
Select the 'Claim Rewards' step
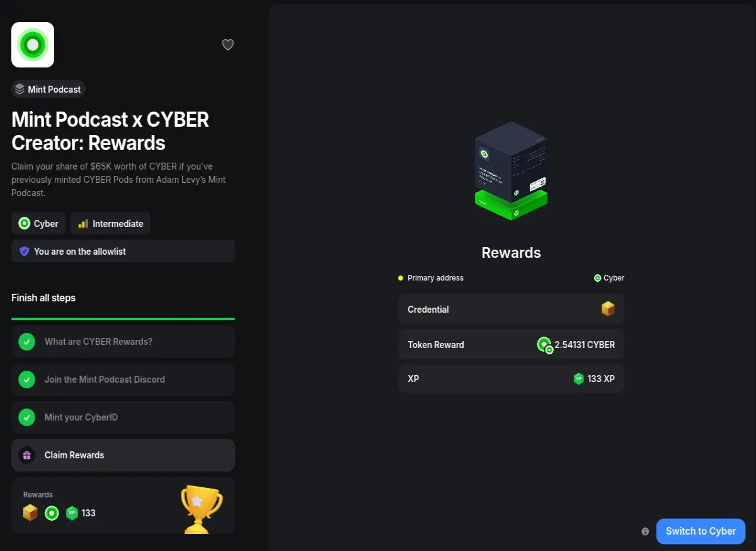[x=123, y=455]
